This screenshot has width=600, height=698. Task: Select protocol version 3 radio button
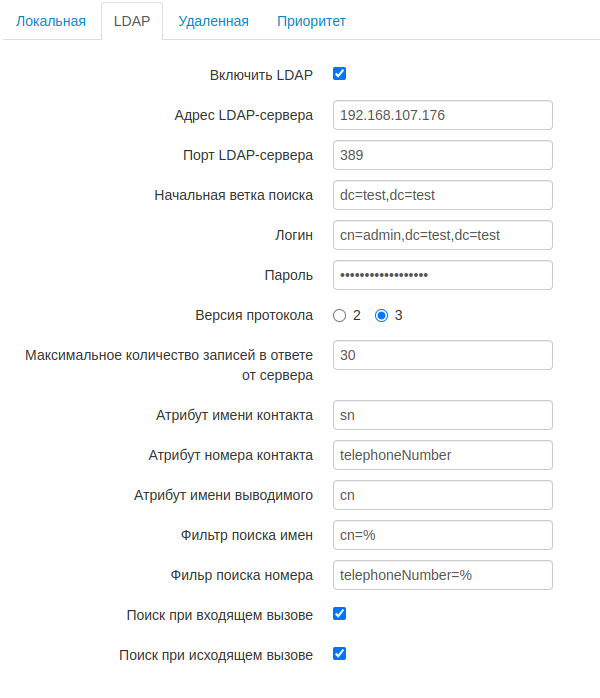[381, 315]
